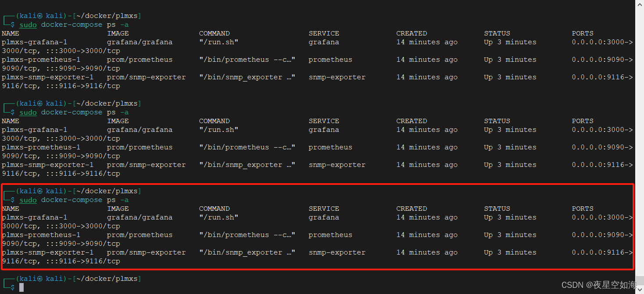Click the PORTS column header in the first table

[583, 33]
